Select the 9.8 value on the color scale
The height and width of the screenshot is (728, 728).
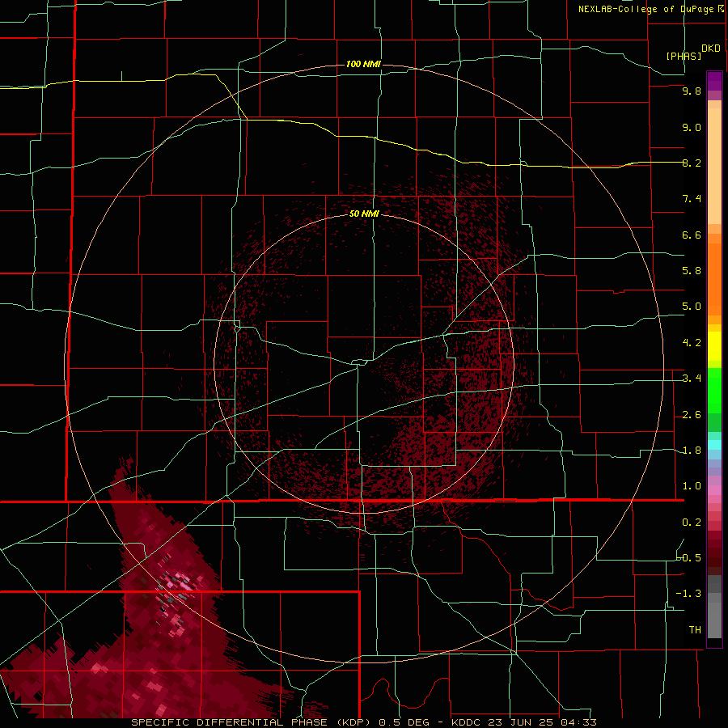coord(692,91)
